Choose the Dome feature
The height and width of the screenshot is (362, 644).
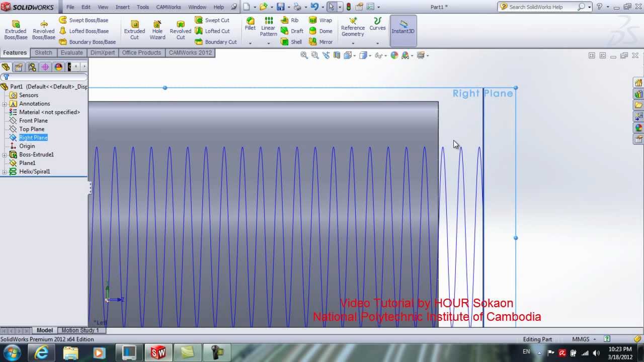point(320,31)
